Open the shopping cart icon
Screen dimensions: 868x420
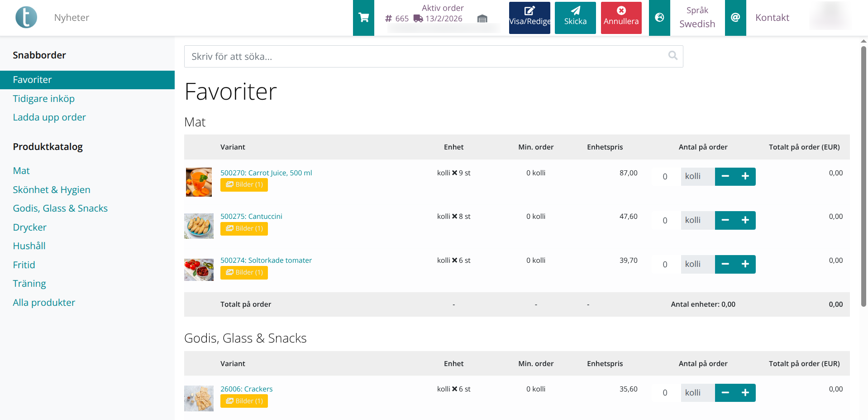pos(363,17)
